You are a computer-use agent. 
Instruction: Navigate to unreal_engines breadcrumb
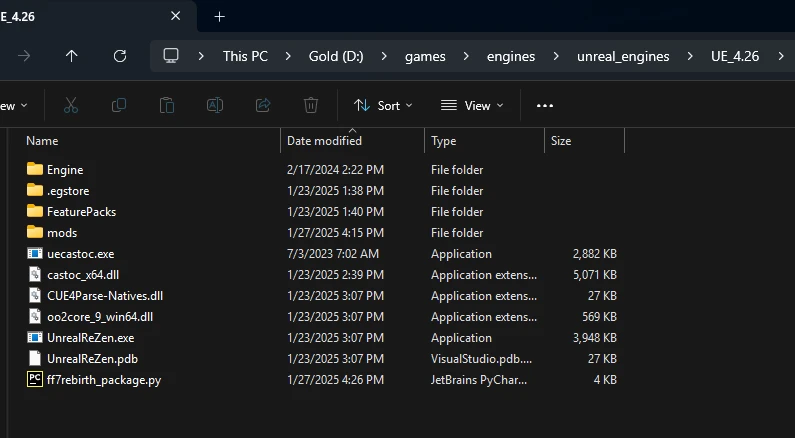pos(623,56)
